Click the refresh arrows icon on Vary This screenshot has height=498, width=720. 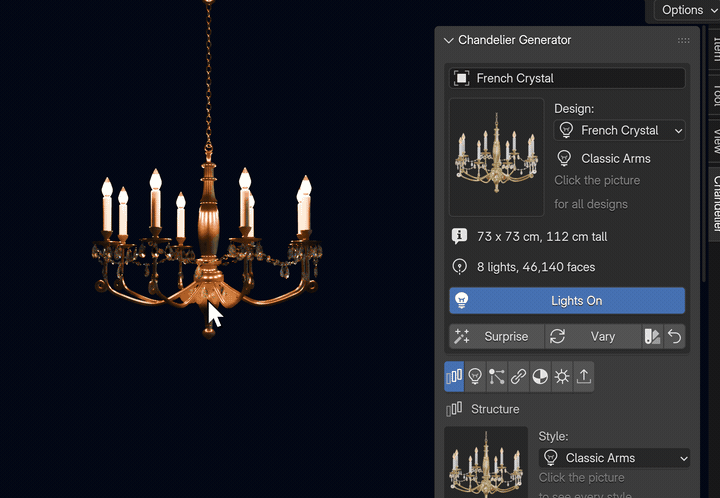coord(557,336)
